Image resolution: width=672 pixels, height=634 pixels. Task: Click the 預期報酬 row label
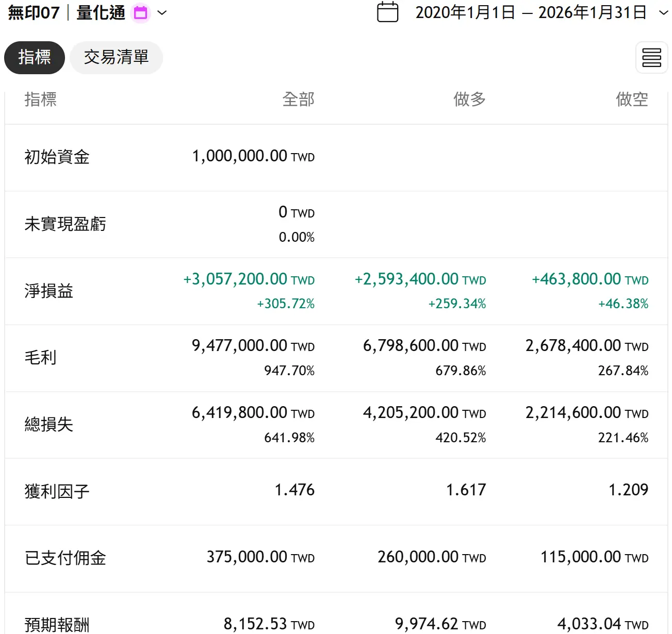[x=57, y=624]
